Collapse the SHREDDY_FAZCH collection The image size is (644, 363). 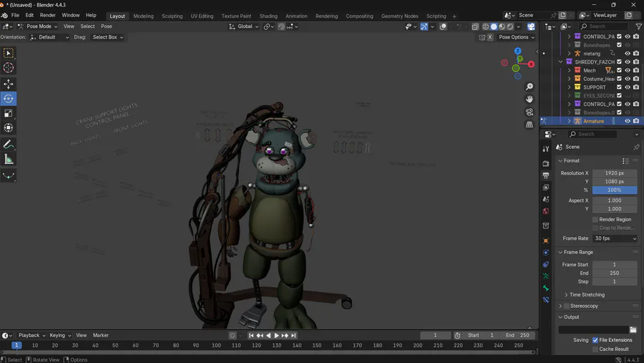coord(560,62)
